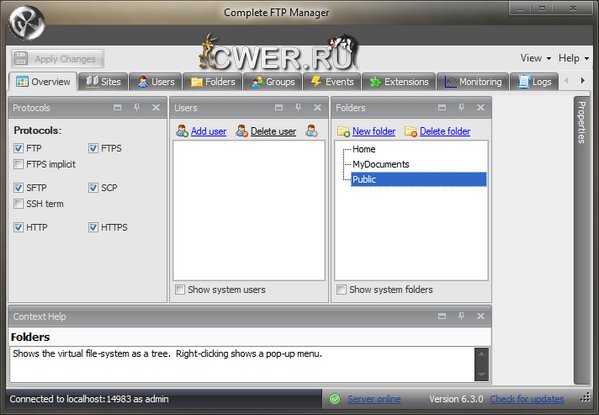
Task: Check Show system users
Action: [x=180, y=290]
